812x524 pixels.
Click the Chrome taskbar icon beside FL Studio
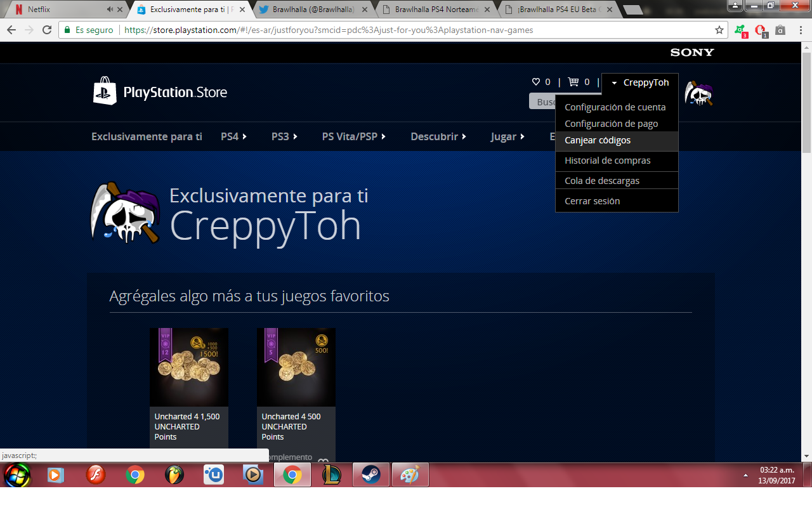135,475
